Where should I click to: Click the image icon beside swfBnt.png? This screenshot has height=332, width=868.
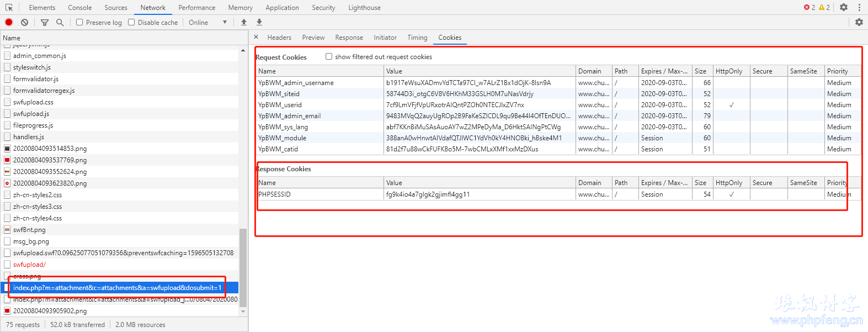[x=7, y=230]
